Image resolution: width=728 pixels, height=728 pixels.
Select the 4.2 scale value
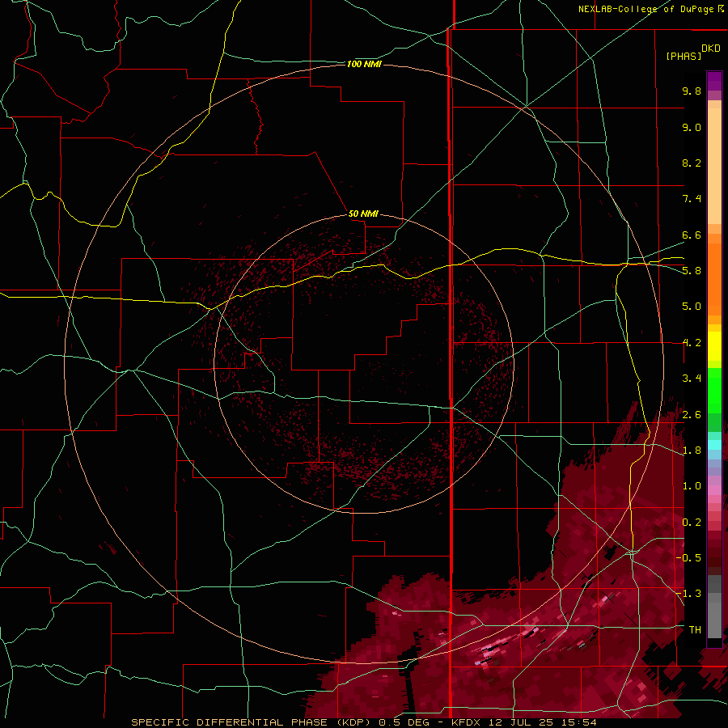point(692,343)
